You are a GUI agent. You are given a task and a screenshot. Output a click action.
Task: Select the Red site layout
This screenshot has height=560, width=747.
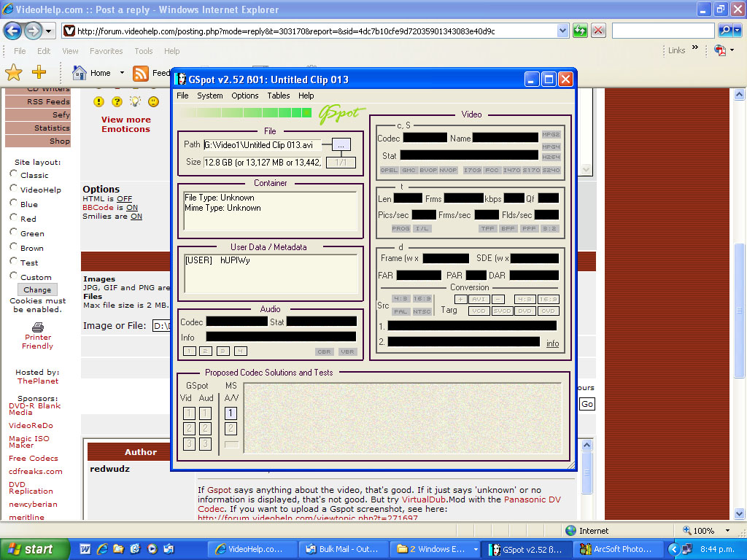14,217
